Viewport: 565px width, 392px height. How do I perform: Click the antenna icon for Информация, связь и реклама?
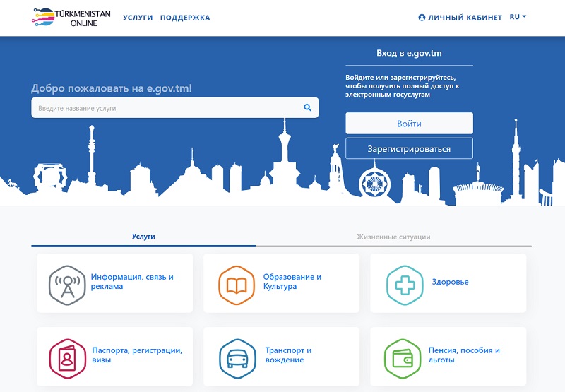tap(66, 283)
